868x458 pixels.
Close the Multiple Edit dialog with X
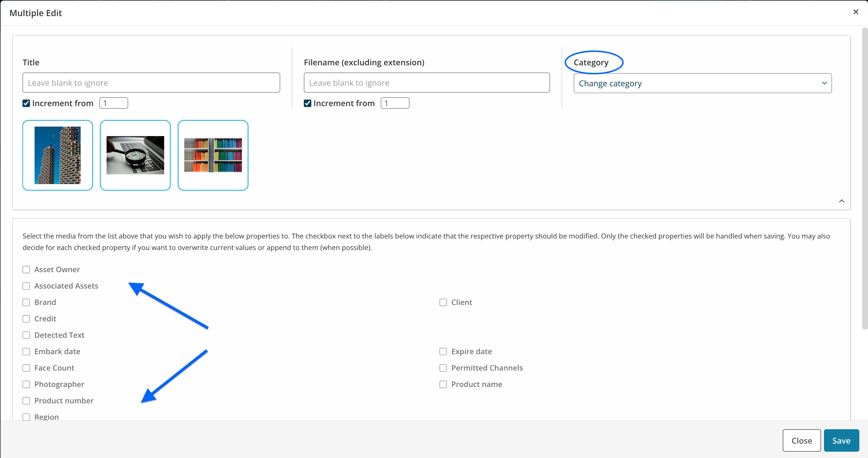point(856,12)
